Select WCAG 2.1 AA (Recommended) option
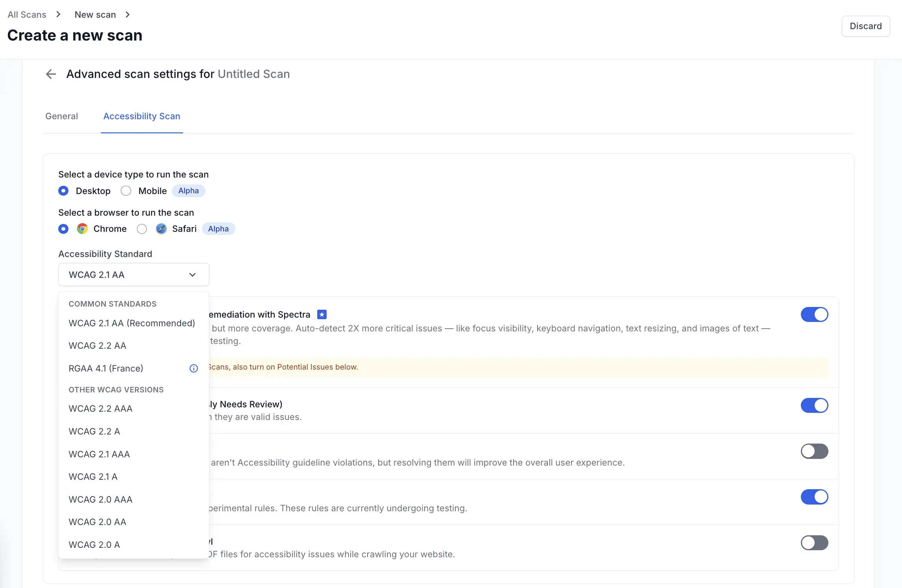This screenshot has width=902, height=588. [x=133, y=323]
